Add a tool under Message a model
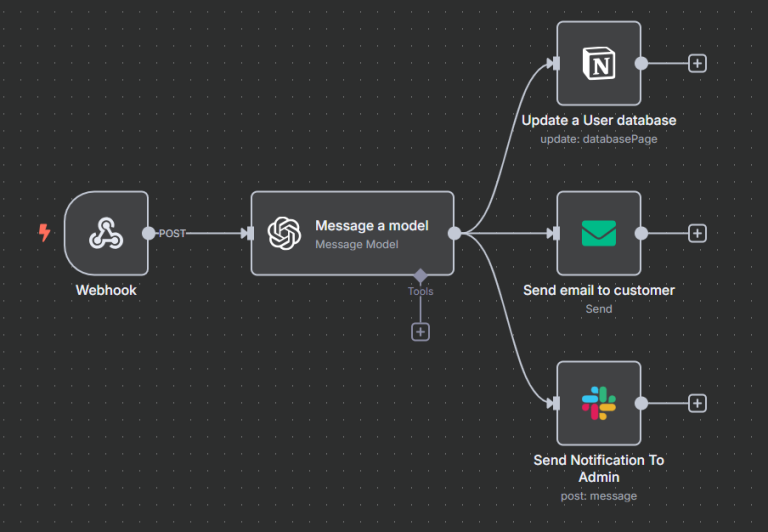This screenshot has width=768, height=532. tap(421, 331)
